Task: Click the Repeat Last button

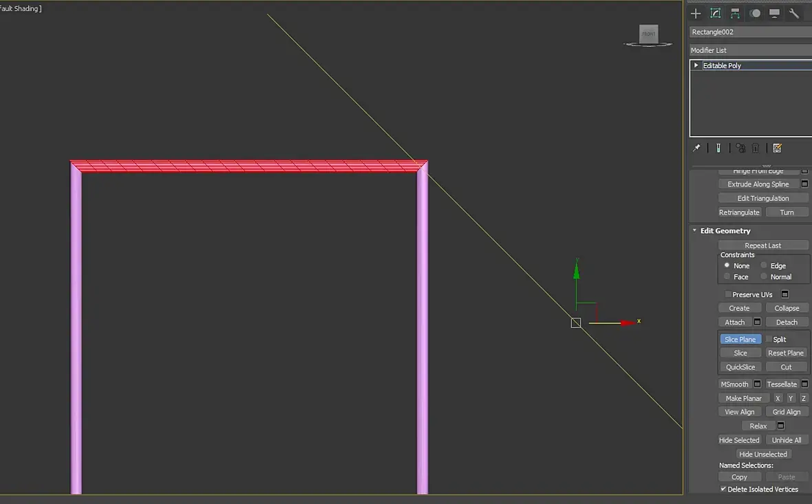Action: 763,245
